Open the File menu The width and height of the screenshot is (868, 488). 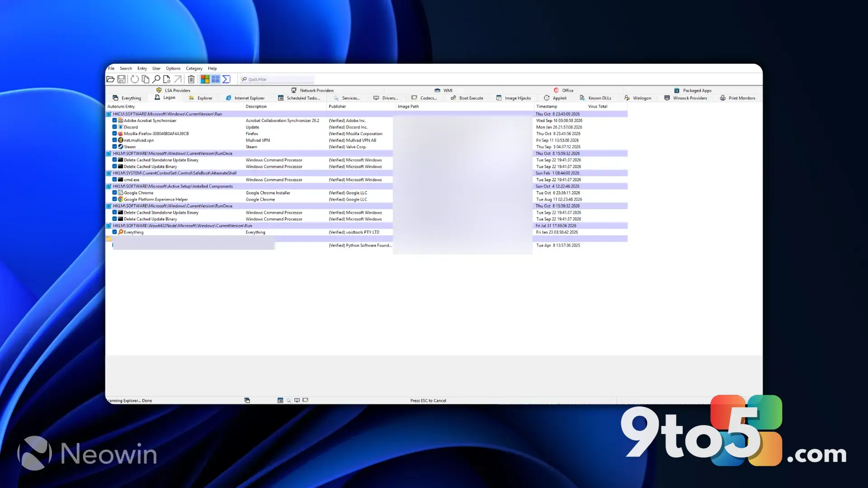tap(111, 68)
